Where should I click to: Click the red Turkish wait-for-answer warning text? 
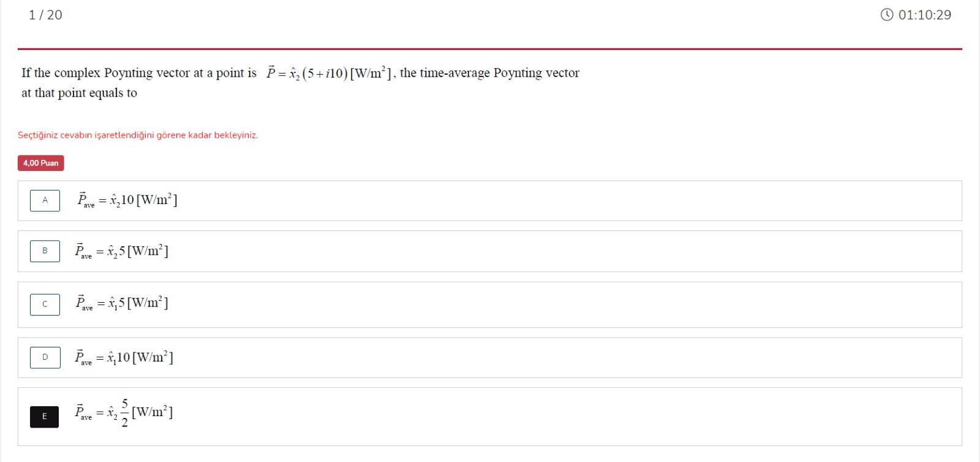point(138,135)
